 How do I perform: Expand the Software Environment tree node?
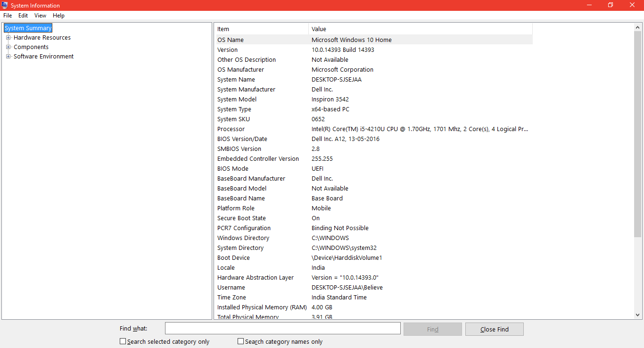[x=8, y=56]
